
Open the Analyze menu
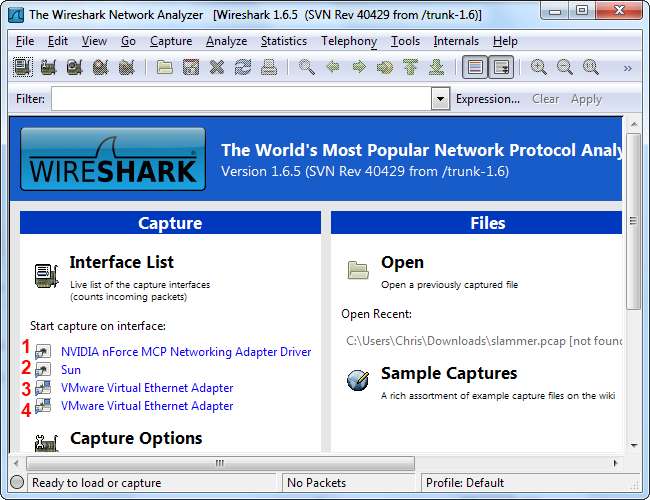click(226, 41)
